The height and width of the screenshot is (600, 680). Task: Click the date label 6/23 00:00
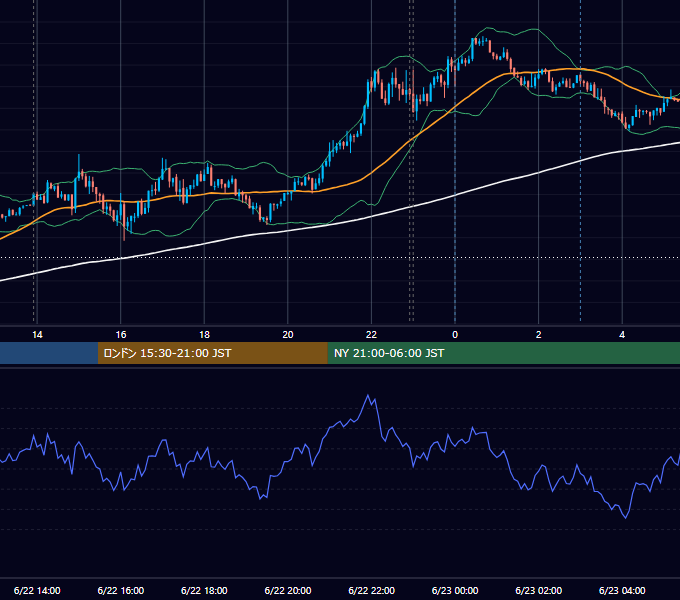coord(455,590)
